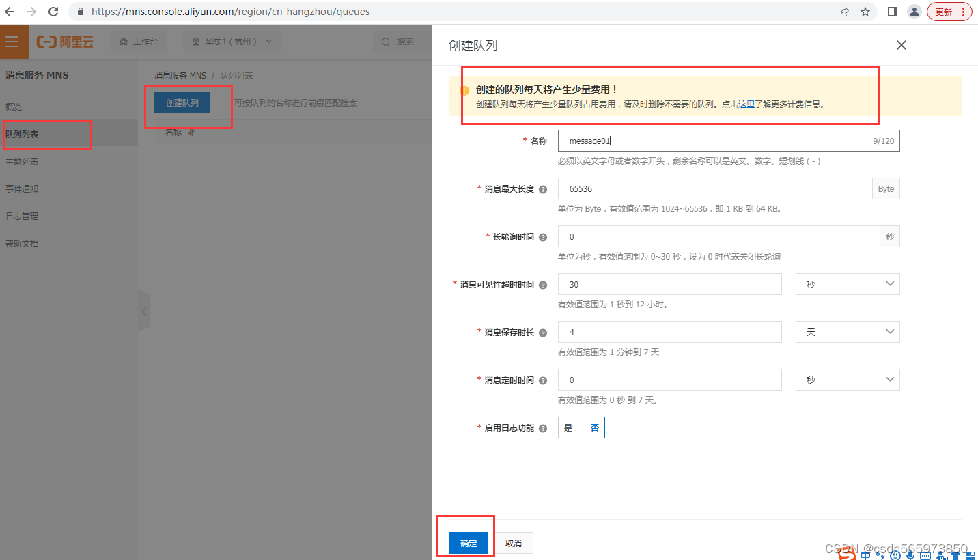The image size is (978, 560).
Task: Click the 消息最大长度 field showing 65536
Action: click(x=715, y=188)
